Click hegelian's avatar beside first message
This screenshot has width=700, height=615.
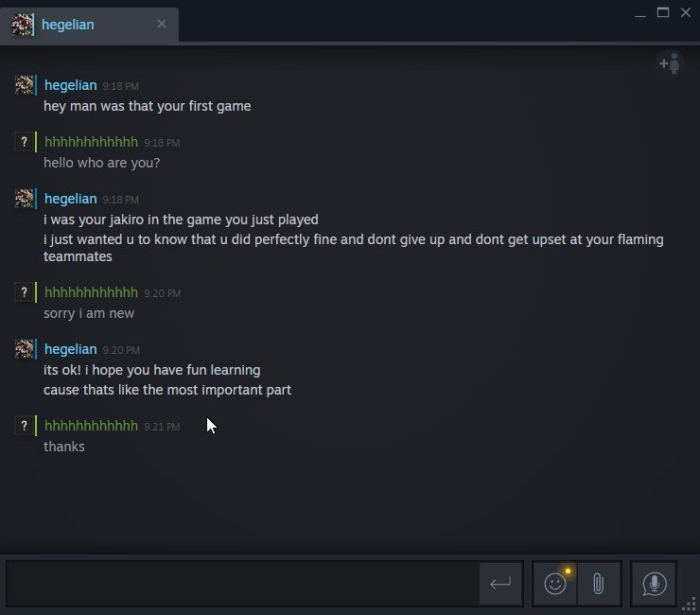(x=24, y=85)
